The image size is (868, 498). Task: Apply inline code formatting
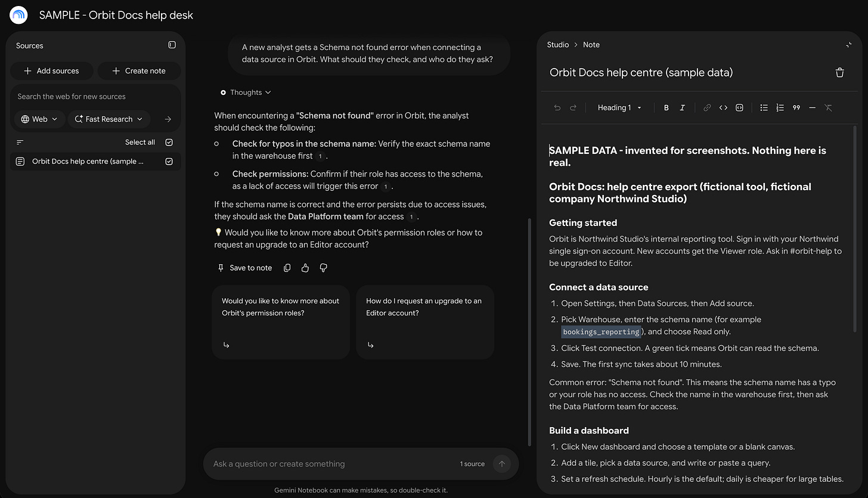(723, 108)
